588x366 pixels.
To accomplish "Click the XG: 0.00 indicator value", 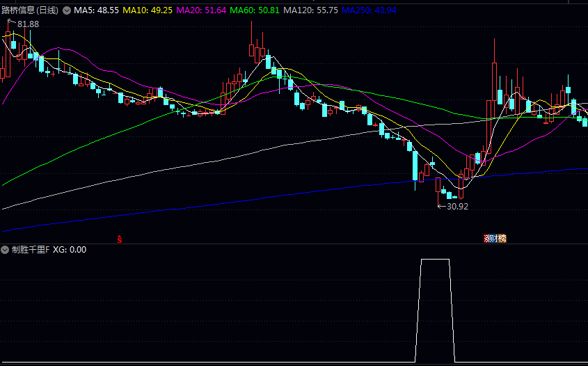I will coord(70,250).
